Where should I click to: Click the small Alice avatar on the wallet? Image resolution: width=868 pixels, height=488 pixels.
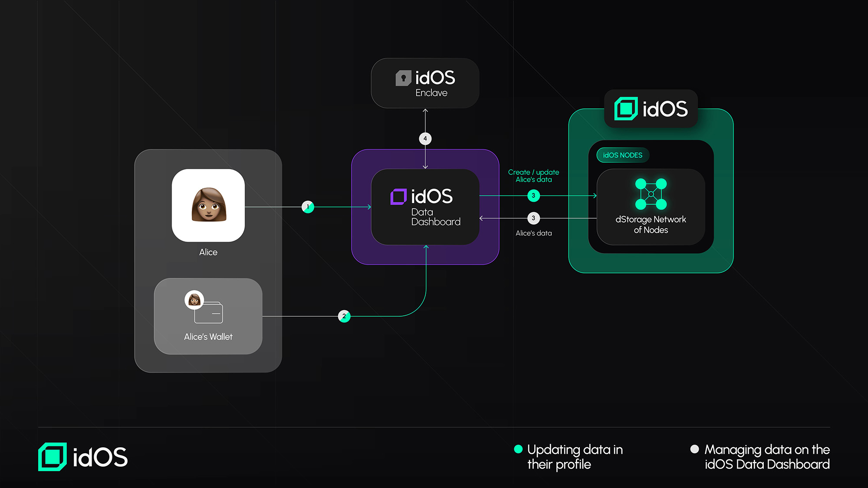194,299
